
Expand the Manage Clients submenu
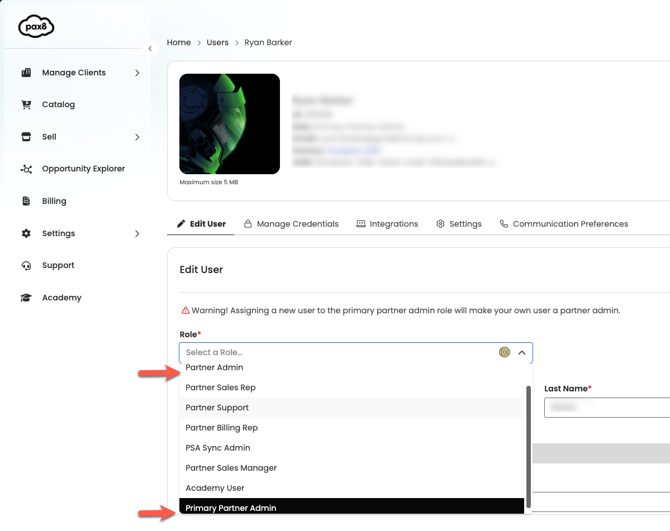click(x=137, y=73)
